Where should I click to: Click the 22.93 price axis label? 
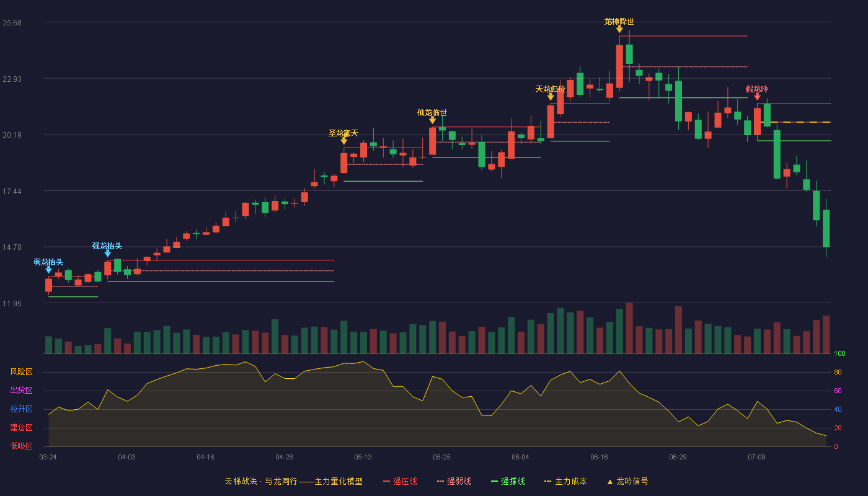click(x=12, y=79)
